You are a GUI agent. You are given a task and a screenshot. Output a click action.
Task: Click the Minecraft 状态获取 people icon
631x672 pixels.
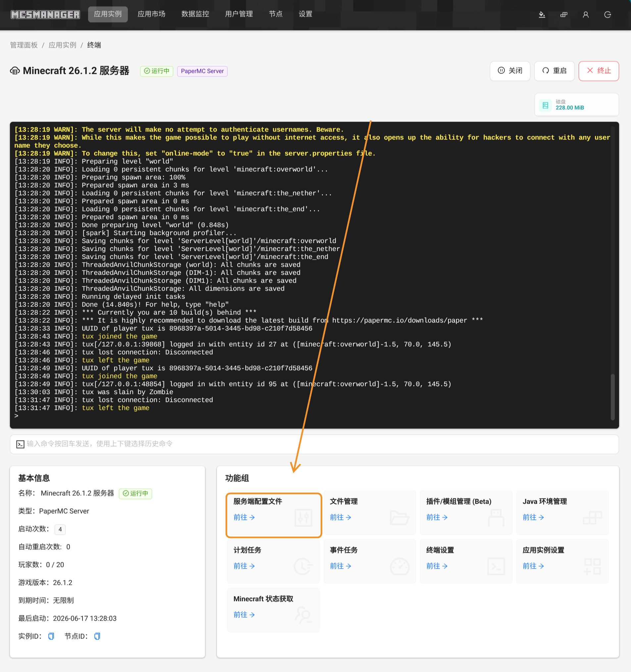(x=303, y=615)
